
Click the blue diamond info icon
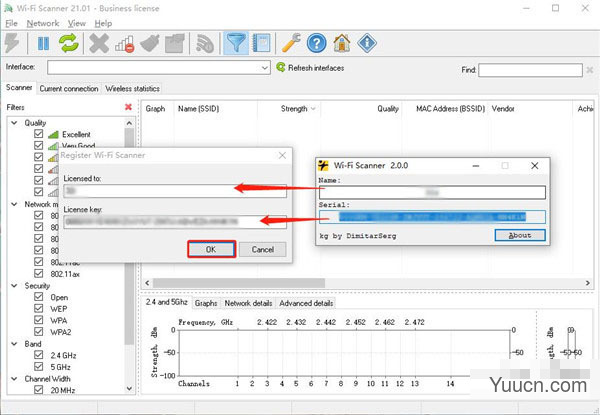coord(367,43)
